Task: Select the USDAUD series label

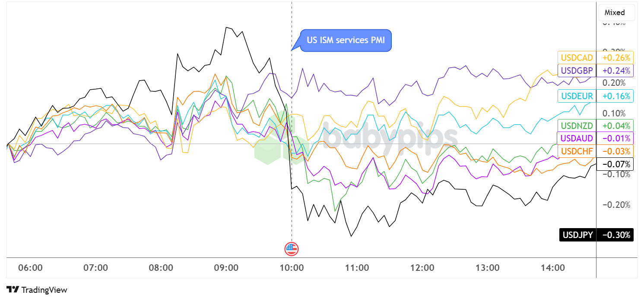Action: (577, 138)
